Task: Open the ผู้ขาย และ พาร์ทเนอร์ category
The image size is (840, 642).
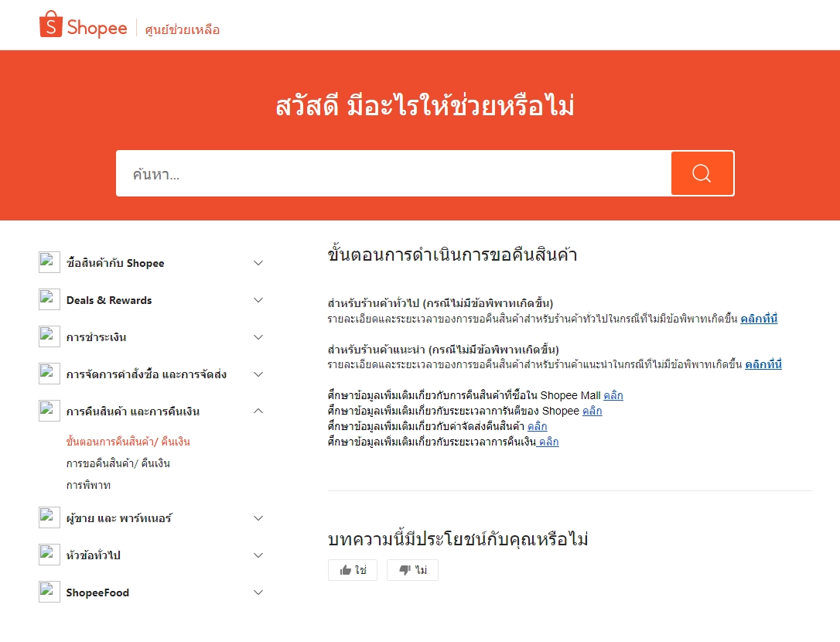Action: pos(119,518)
